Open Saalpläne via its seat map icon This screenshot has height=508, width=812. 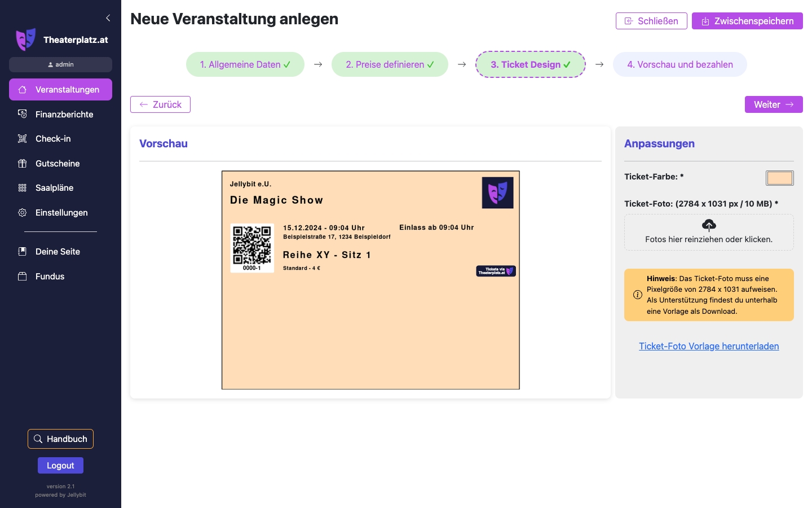click(x=22, y=188)
